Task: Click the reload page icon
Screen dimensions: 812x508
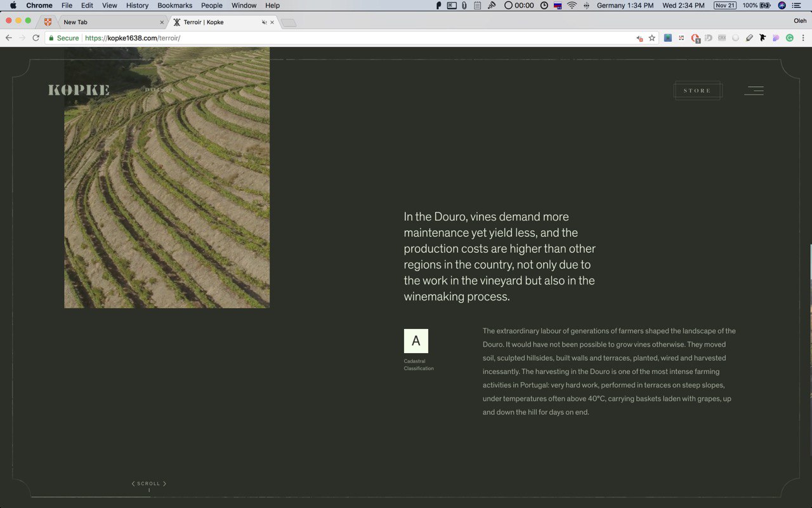Action: pyautogui.click(x=36, y=38)
